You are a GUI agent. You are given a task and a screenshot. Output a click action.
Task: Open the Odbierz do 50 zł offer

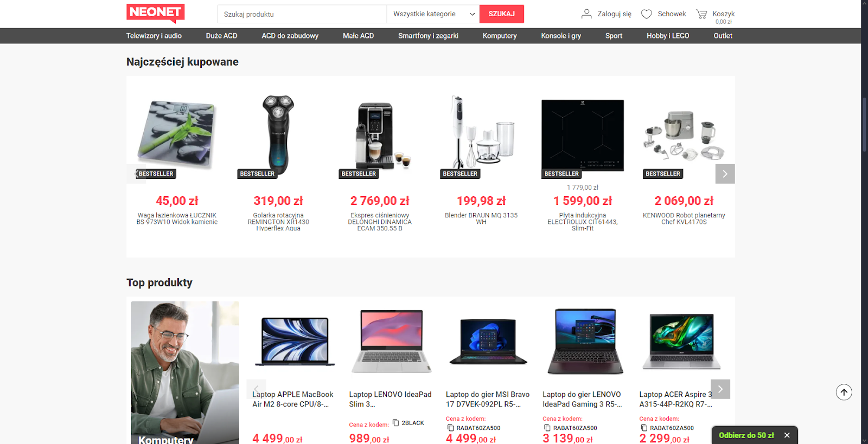coord(746,435)
